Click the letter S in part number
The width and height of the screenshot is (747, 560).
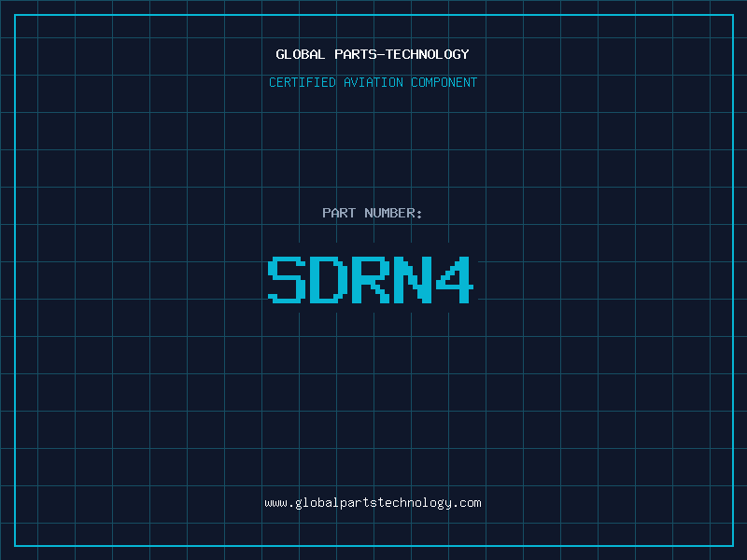click(287, 280)
